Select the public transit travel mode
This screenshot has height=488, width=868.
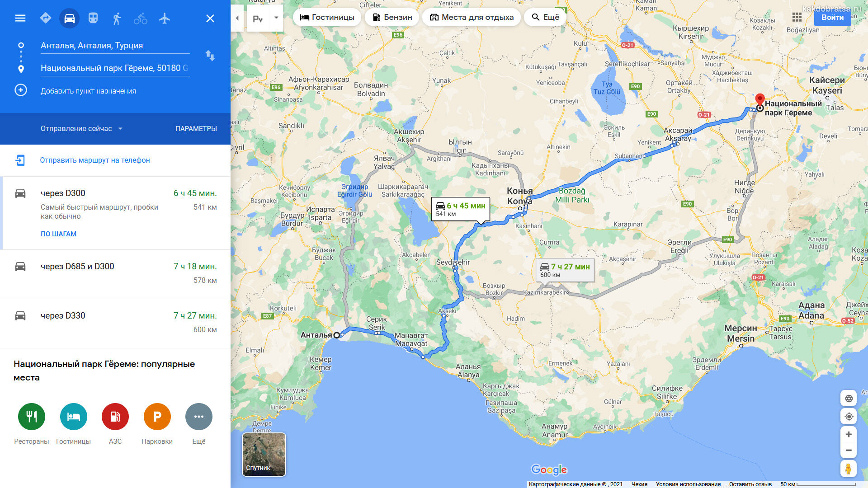(x=93, y=18)
